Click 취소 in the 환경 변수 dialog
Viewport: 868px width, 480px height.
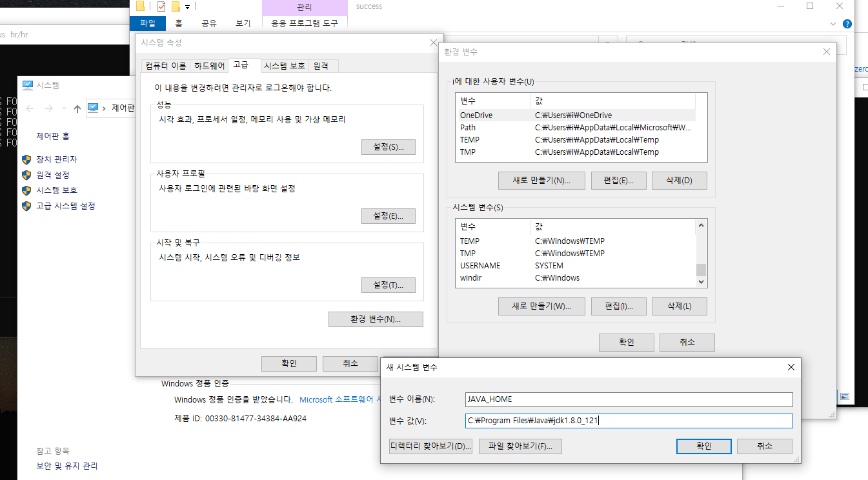[687, 342]
